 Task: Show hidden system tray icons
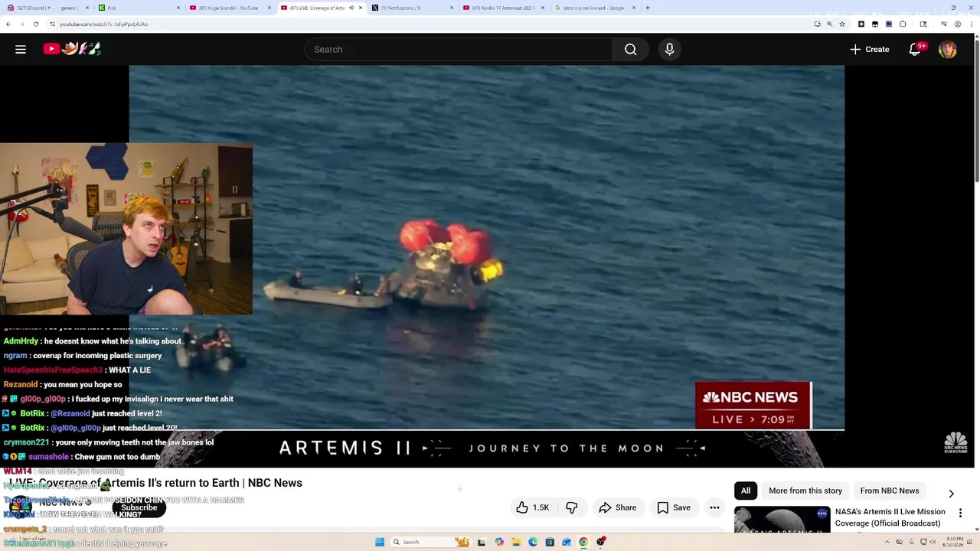click(x=887, y=542)
